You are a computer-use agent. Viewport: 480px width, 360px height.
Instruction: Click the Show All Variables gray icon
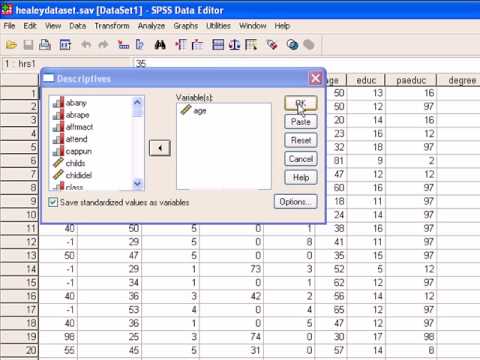click(x=309, y=45)
